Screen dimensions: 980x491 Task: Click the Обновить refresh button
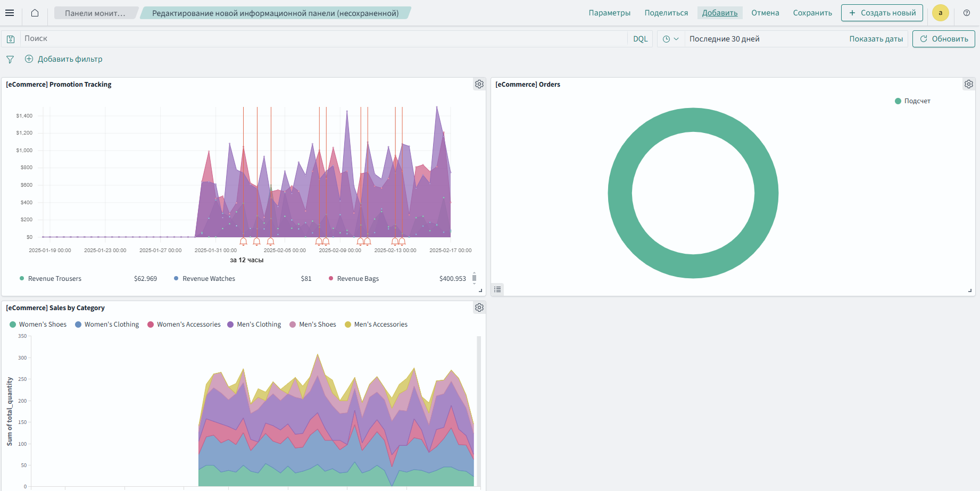click(943, 39)
